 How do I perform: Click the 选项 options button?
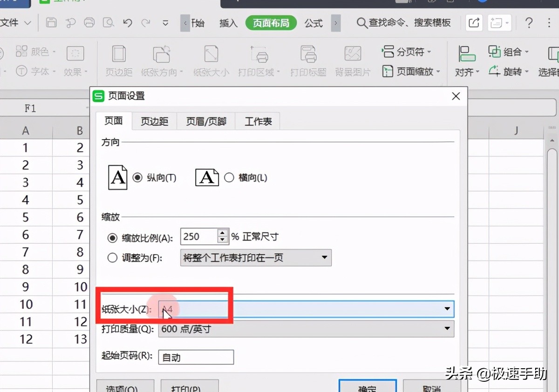click(x=125, y=386)
